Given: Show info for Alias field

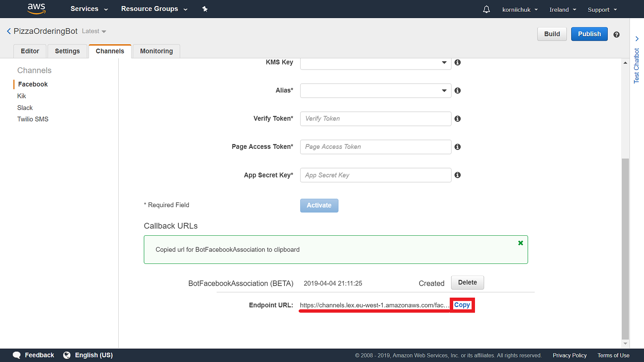Looking at the screenshot, I should [458, 90].
